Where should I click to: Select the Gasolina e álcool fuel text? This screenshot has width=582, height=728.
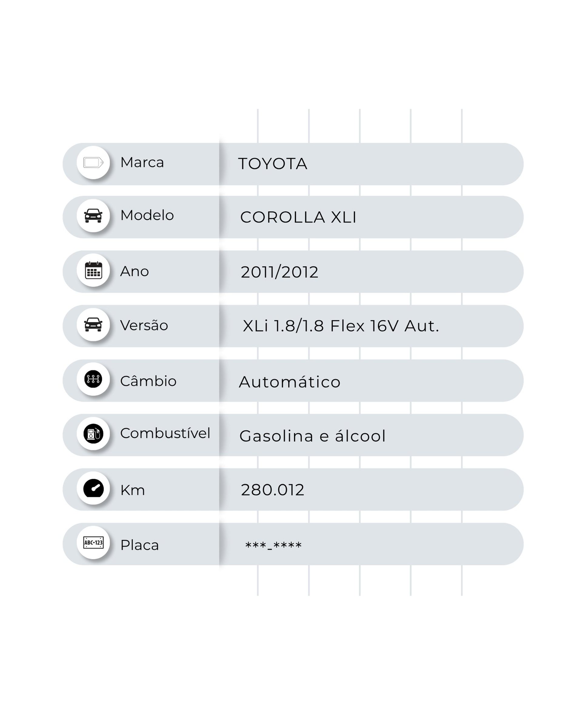point(312,436)
